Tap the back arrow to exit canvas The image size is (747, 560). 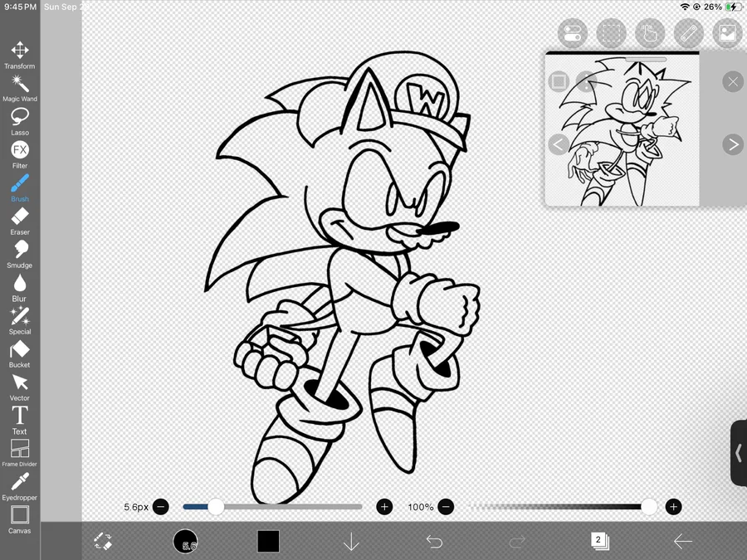click(x=683, y=542)
